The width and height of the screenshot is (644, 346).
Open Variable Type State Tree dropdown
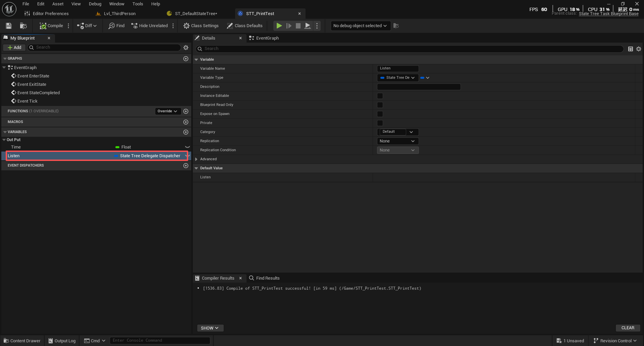tap(398, 78)
